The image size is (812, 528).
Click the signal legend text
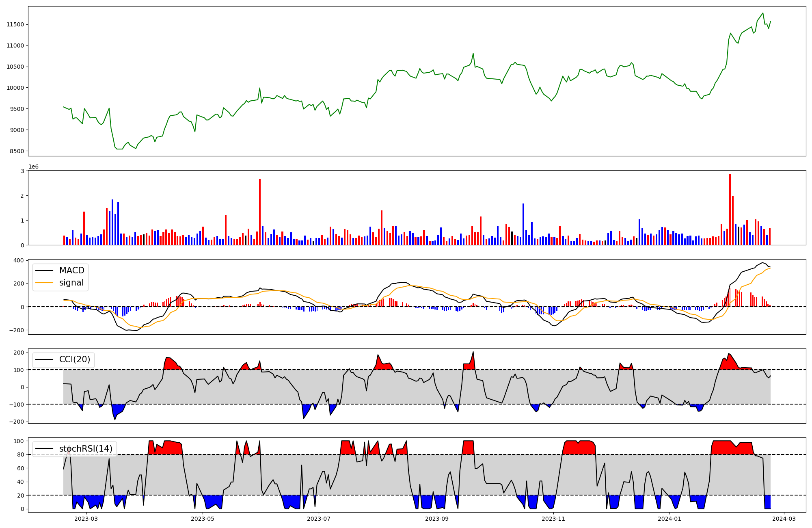[71, 283]
